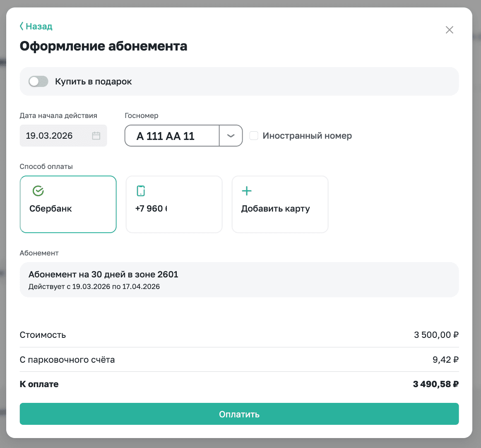Click the 30-day subscription for zone 2601 card
The width and height of the screenshot is (481, 448).
pyautogui.click(x=239, y=279)
